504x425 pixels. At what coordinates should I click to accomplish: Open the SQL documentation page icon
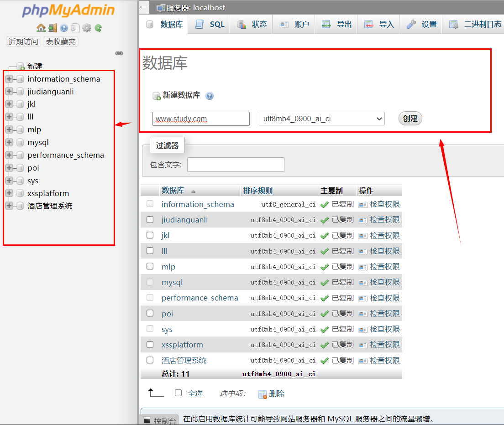[x=75, y=28]
